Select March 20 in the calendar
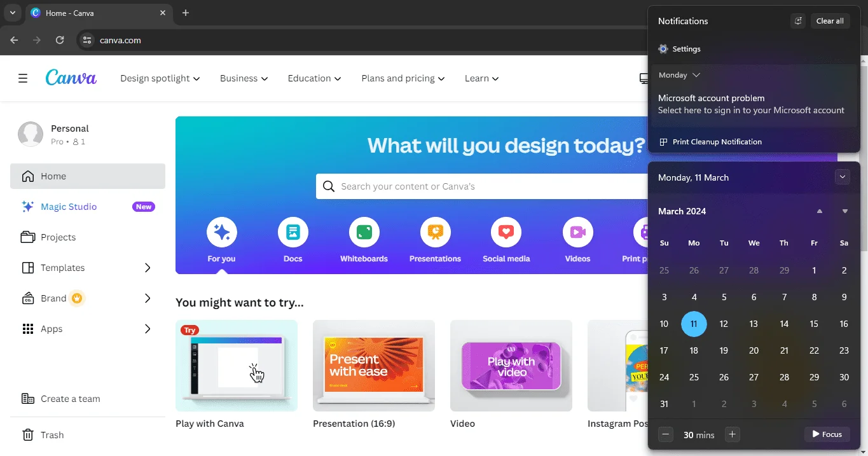Screen dimensions: 868x456 754,350
